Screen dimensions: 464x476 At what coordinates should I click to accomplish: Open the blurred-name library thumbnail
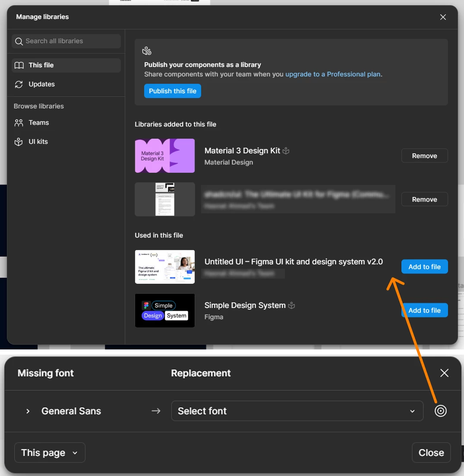[165, 199]
